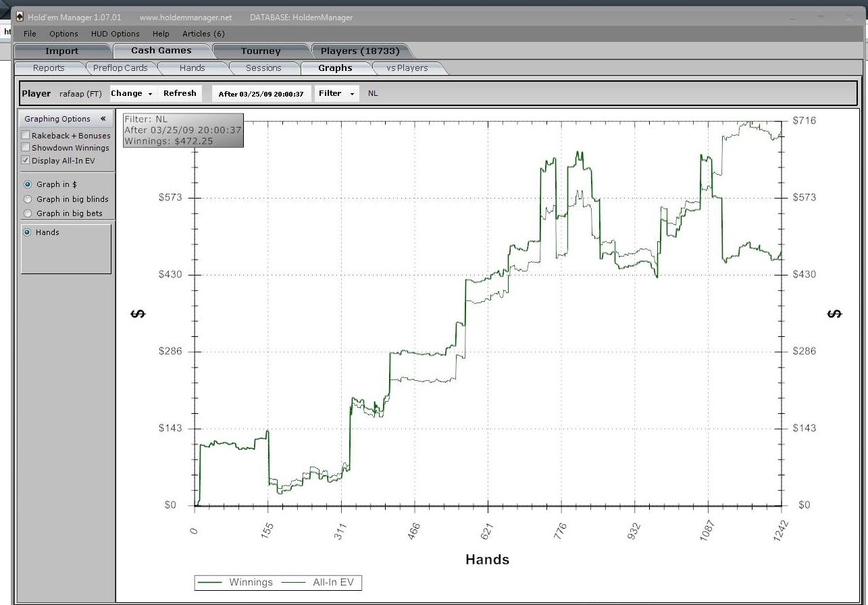868x605 pixels.
Task: Click the NL filter label in toolbar
Action: pyautogui.click(x=373, y=93)
